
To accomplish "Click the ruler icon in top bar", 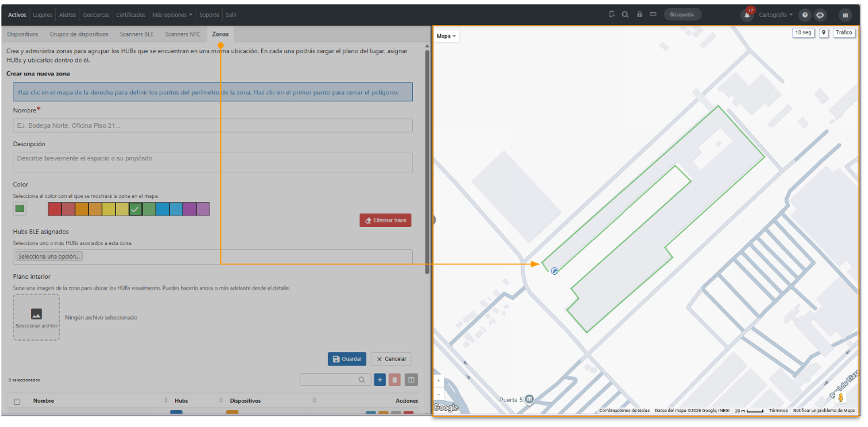I will pos(653,14).
